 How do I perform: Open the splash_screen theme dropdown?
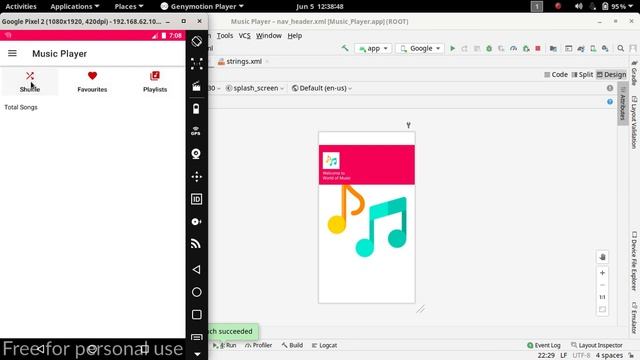255,88
